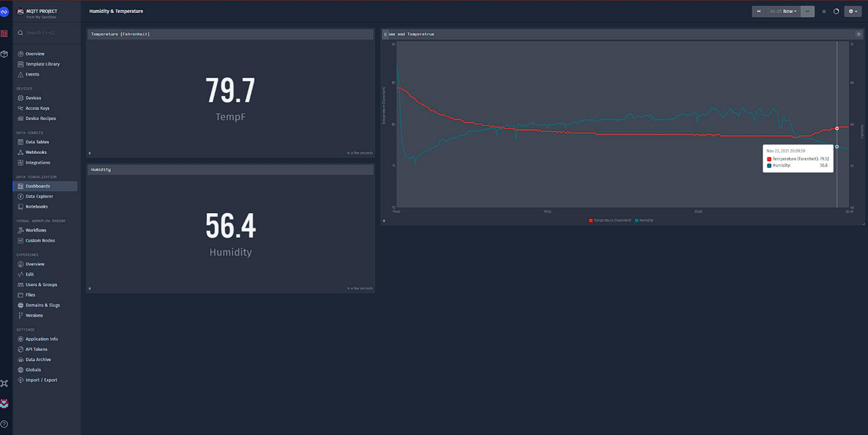868x435 pixels.
Task: Open the workflow nodes icon at bottom left
Action: click(x=4, y=384)
